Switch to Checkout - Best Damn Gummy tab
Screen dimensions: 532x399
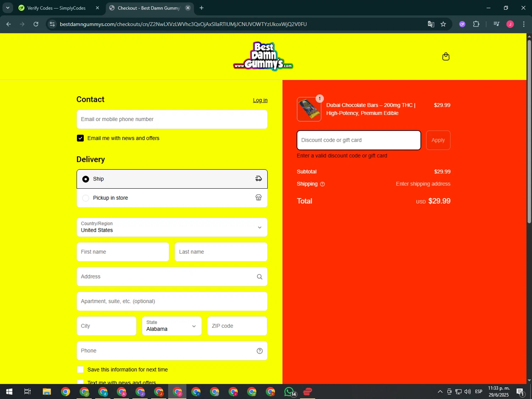pyautogui.click(x=149, y=8)
